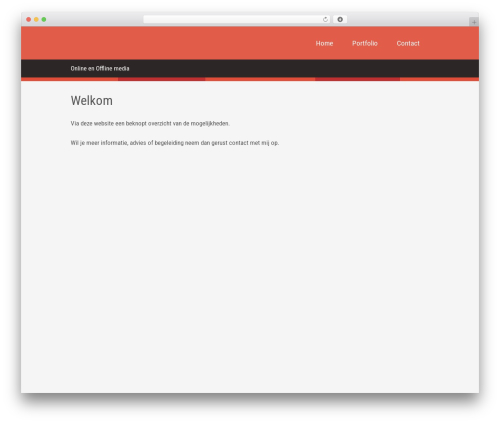
Task: Click the browser address bar
Action: click(x=236, y=19)
